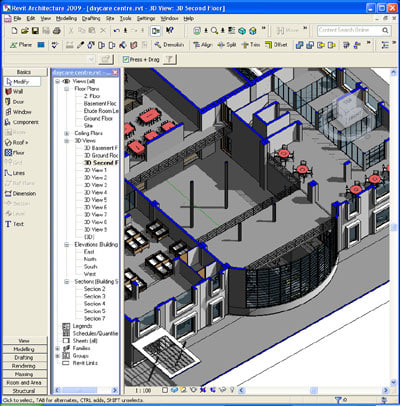
Task: Open the Modelling menu
Action: tap(66, 18)
